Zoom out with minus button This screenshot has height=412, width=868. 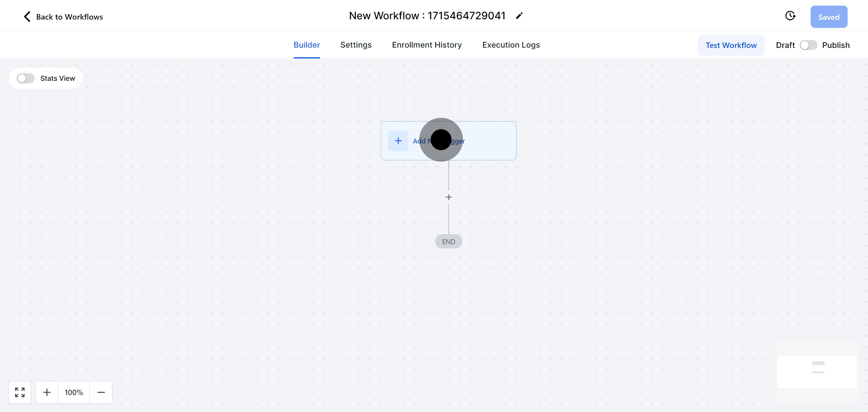pyautogui.click(x=101, y=392)
